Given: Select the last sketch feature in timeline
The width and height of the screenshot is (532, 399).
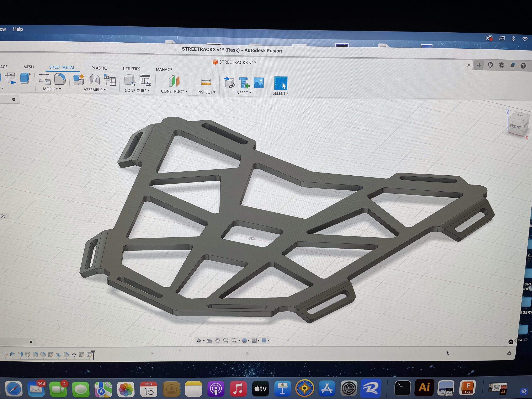Looking at the screenshot, I should pyautogui.click(x=89, y=355).
